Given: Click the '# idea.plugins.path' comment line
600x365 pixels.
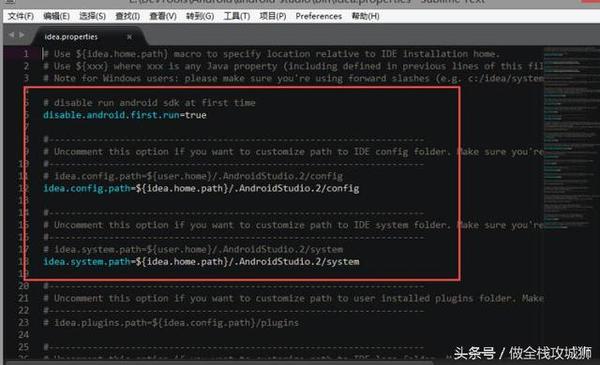Looking at the screenshot, I should pos(171,323).
